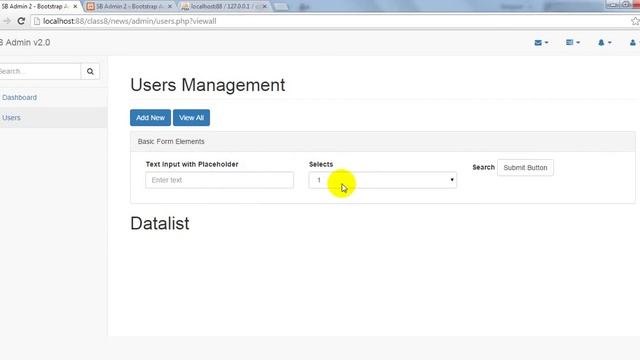Click the Users Management heading
Screen dimensions: 640x360
pos(208,85)
